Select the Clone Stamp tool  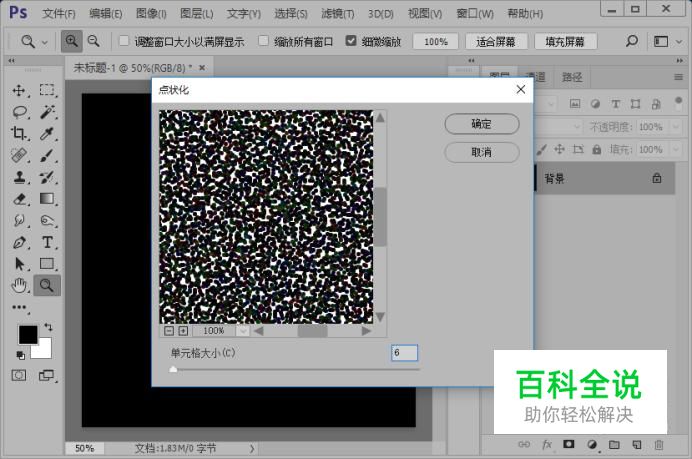click(x=19, y=177)
